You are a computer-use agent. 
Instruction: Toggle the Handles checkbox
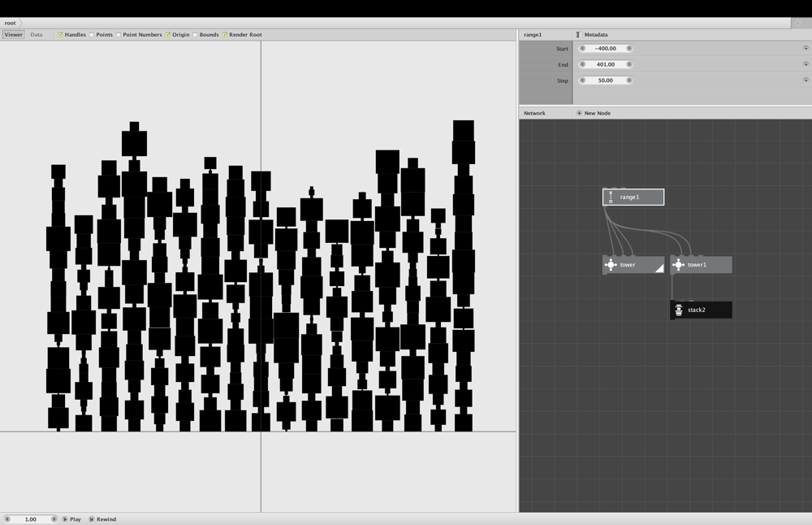click(x=60, y=35)
